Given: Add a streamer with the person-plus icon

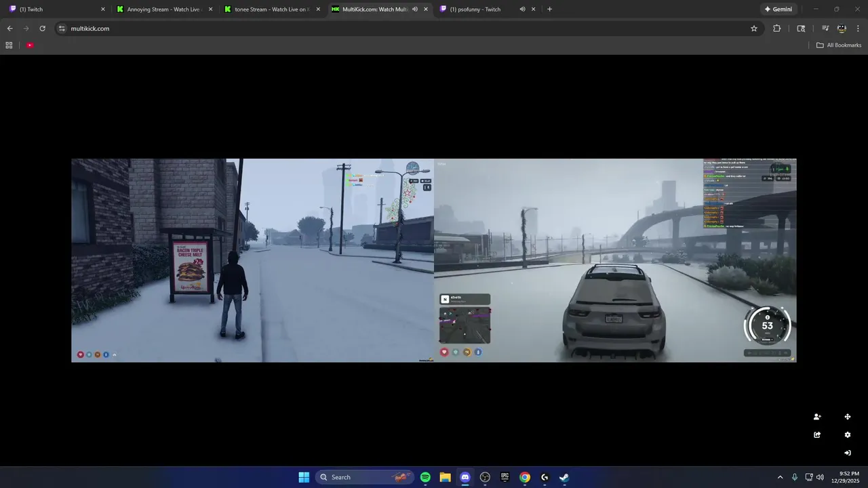Looking at the screenshot, I should tap(817, 417).
